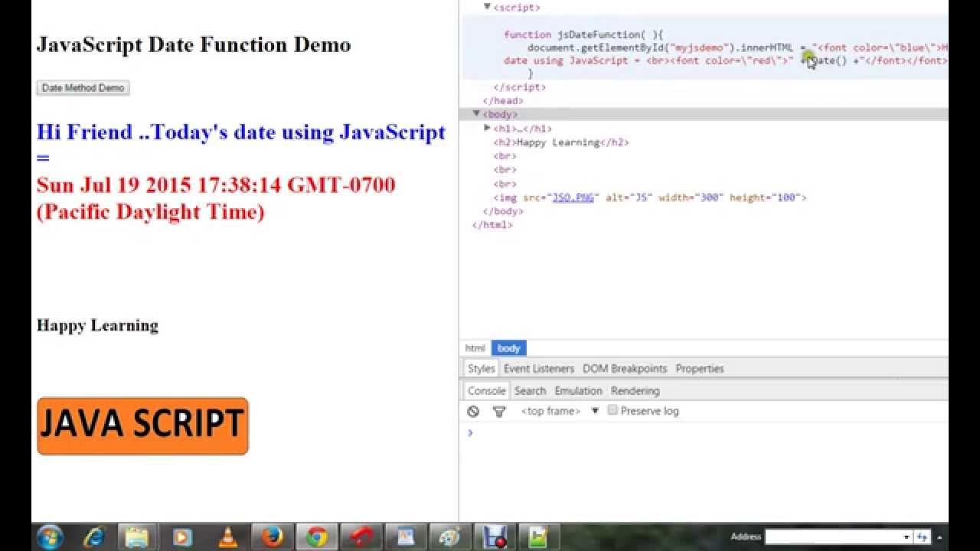The height and width of the screenshot is (551, 980).
Task: Click the taskbar Address input field
Action: pyautogui.click(x=834, y=537)
